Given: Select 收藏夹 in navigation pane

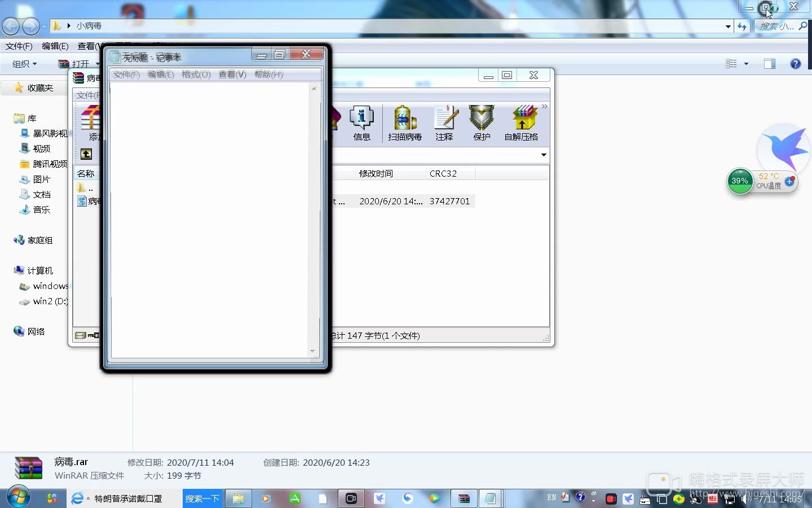Looking at the screenshot, I should pos(34,87).
